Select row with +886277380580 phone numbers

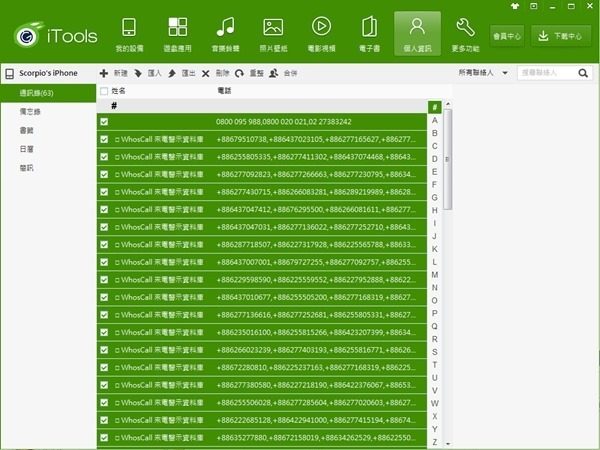[262, 385]
